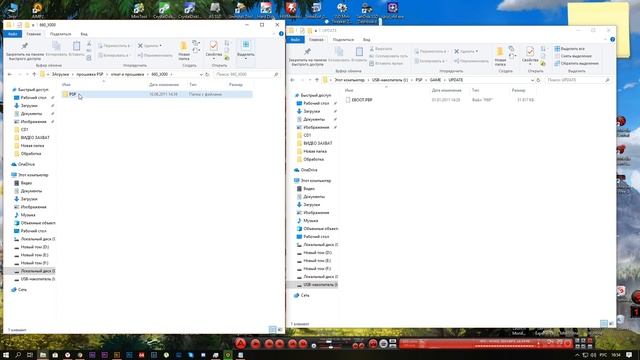Create New folder in 660_X000 window
Viewport: 640px width, 360px height.
pos(184,51)
